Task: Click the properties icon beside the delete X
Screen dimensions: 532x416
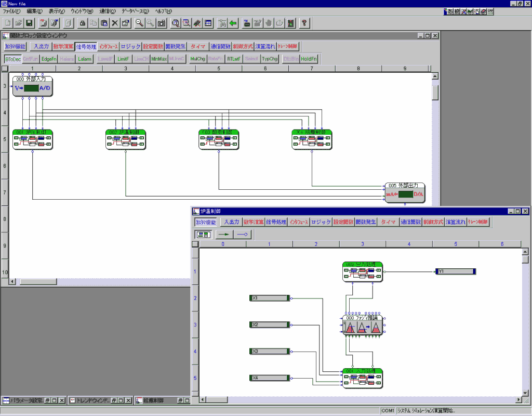Action: point(126,23)
